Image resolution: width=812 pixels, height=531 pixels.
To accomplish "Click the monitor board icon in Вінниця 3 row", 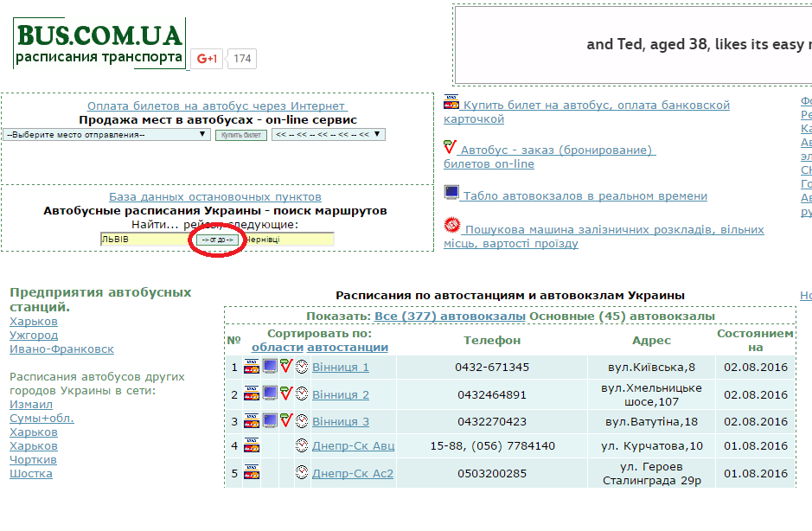I will tap(270, 420).
